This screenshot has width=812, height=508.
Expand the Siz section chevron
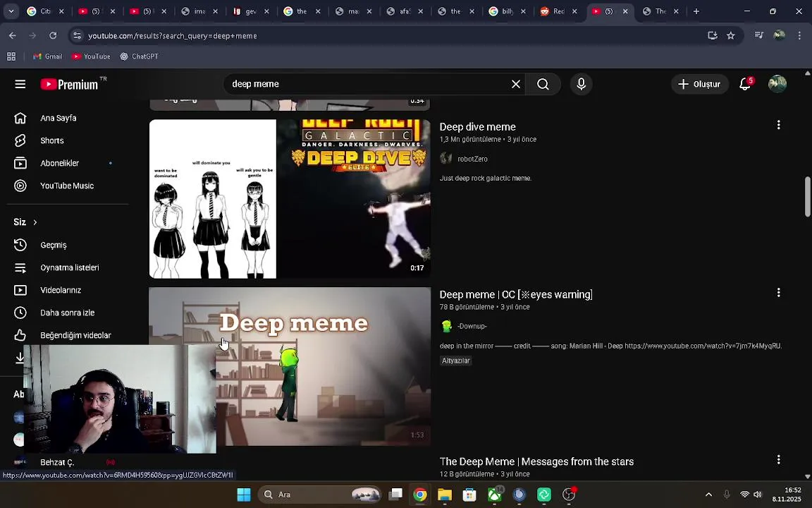pyautogui.click(x=35, y=222)
